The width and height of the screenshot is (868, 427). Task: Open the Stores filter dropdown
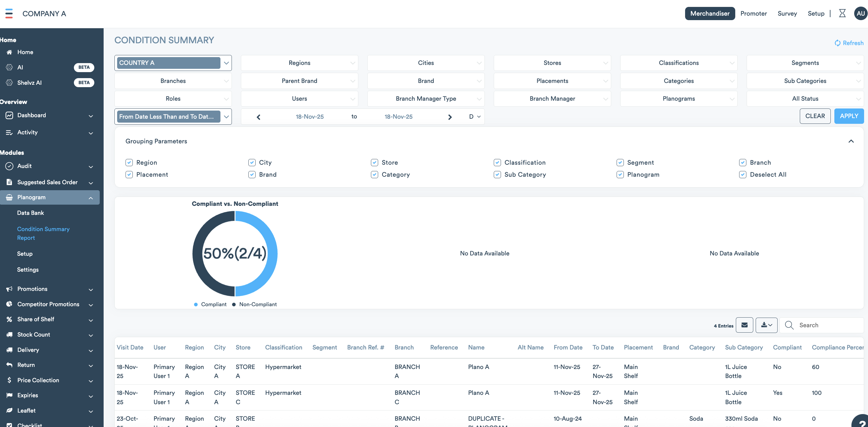552,63
